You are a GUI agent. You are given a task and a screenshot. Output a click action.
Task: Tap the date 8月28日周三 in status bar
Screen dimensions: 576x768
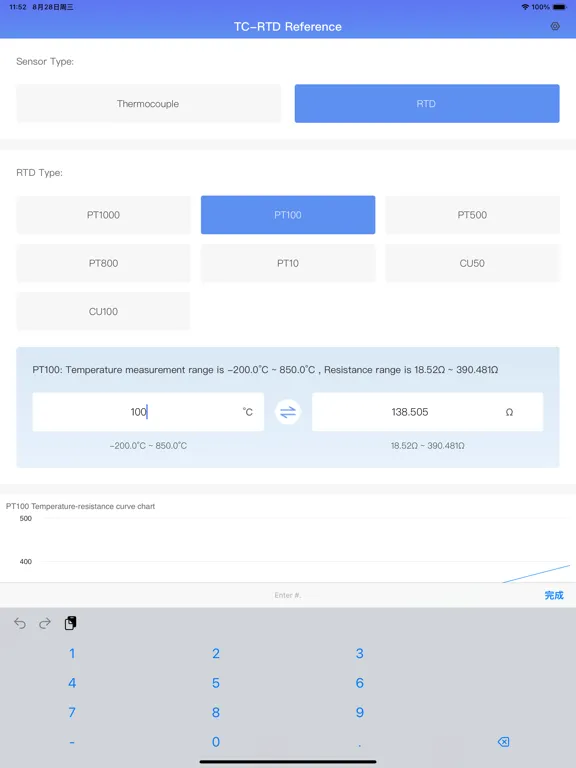53,7
